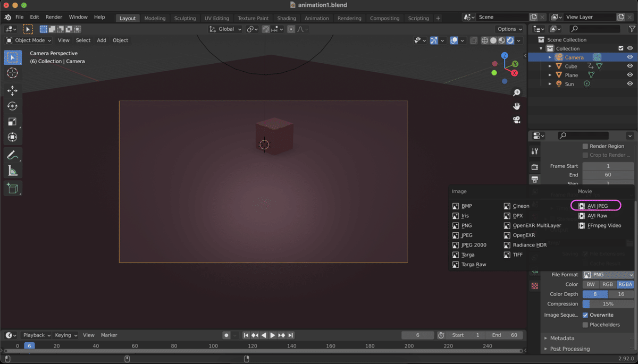Screen dimensions: 638x364
Task: Open the Render properties tab icon
Action: 535,167
